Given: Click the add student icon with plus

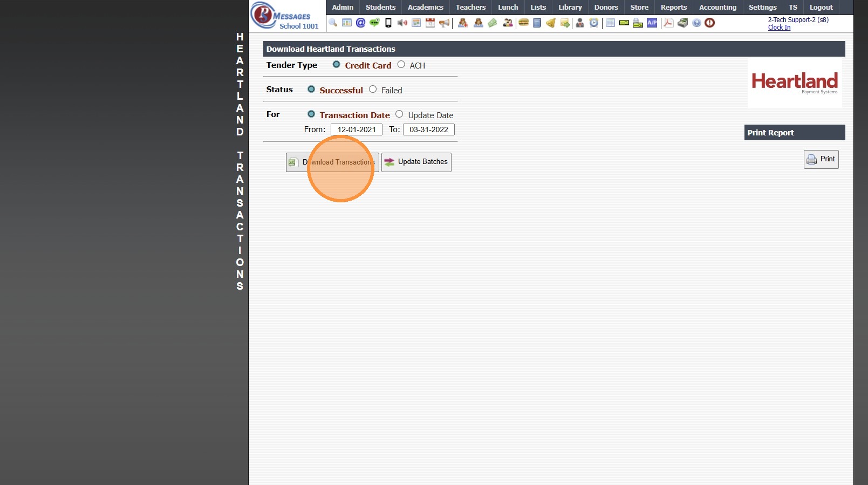Looking at the screenshot, I should click(x=463, y=23).
